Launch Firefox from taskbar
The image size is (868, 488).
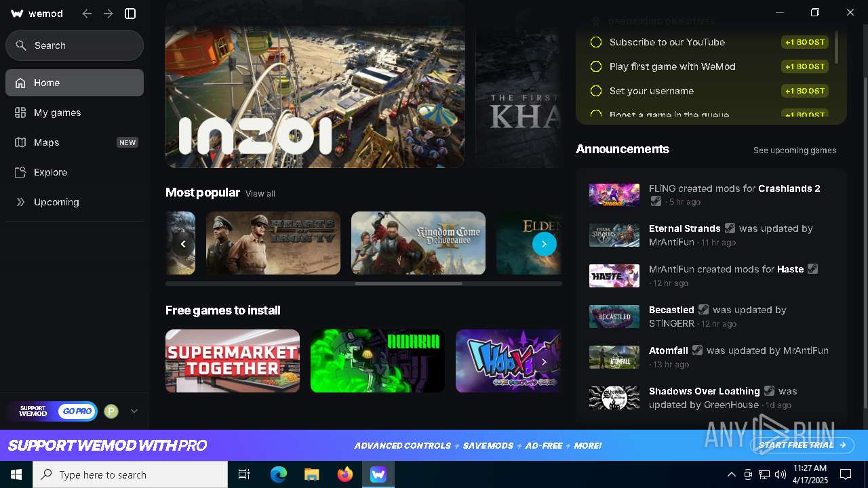coord(345,474)
